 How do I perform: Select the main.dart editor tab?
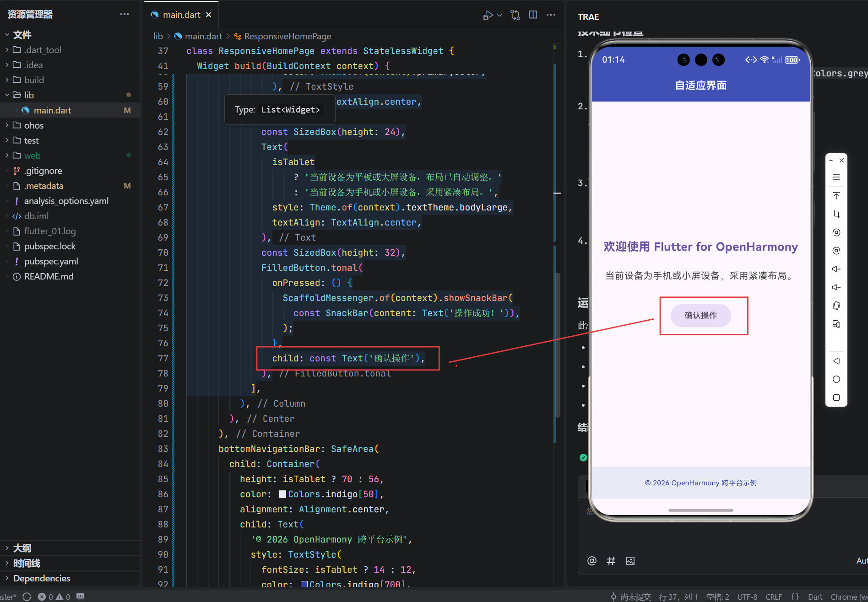pyautogui.click(x=181, y=15)
